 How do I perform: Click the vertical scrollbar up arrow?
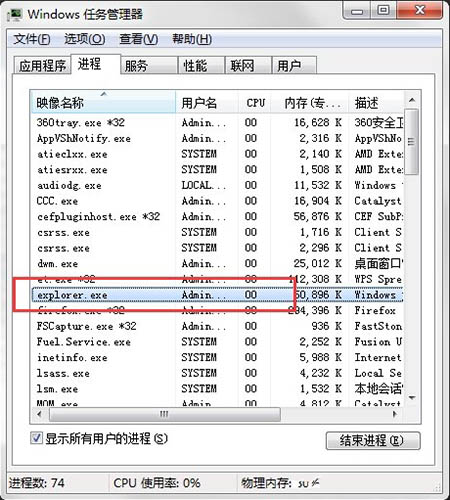click(x=412, y=100)
